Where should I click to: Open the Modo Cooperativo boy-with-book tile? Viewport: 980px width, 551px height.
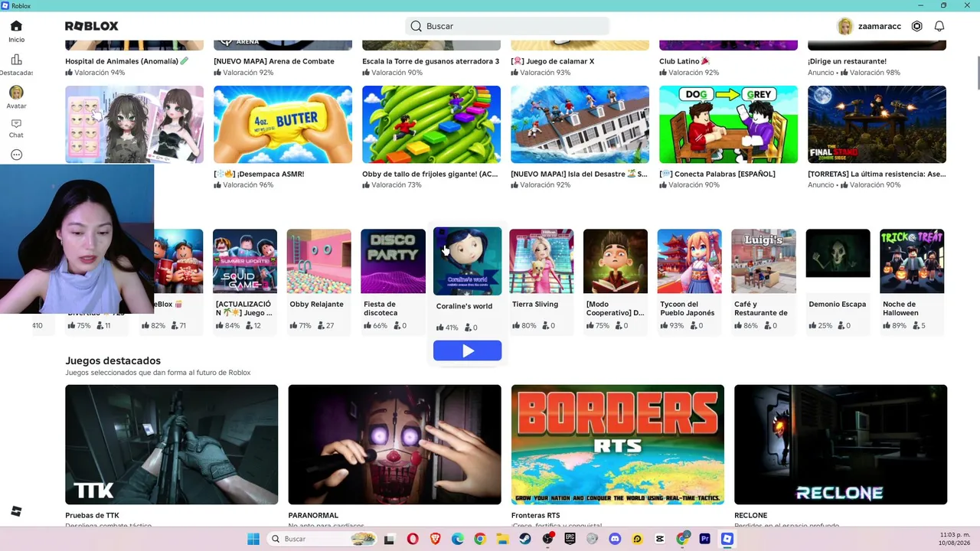(616, 261)
